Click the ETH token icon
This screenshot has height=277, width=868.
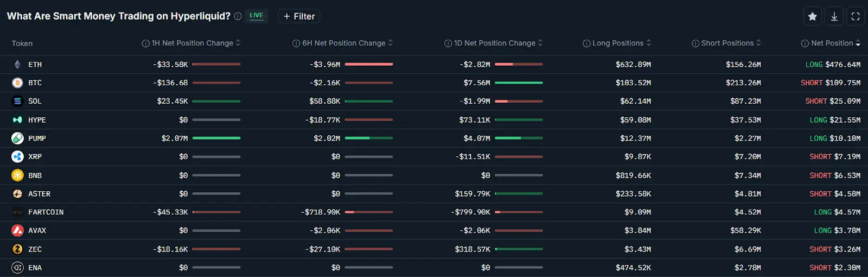pos(17,65)
